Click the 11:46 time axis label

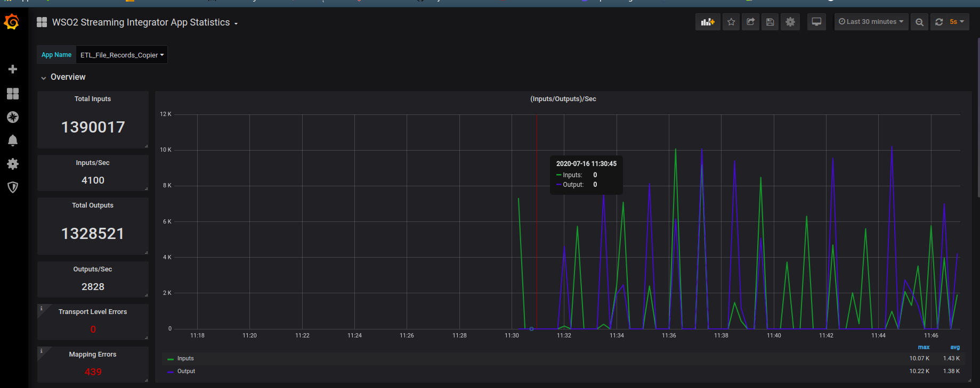tap(931, 335)
